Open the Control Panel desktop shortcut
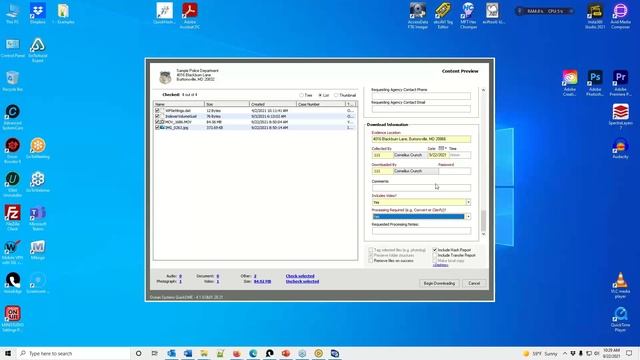 12,47
